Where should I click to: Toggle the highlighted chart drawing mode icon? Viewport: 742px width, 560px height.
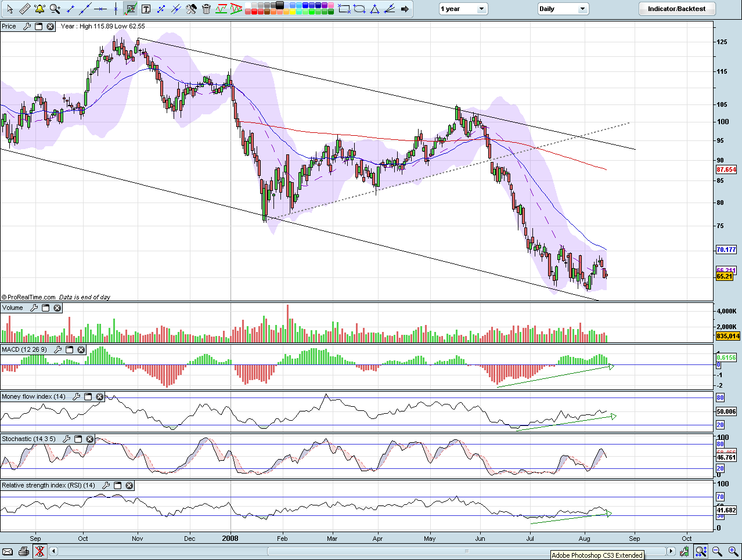(x=131, y=9)
